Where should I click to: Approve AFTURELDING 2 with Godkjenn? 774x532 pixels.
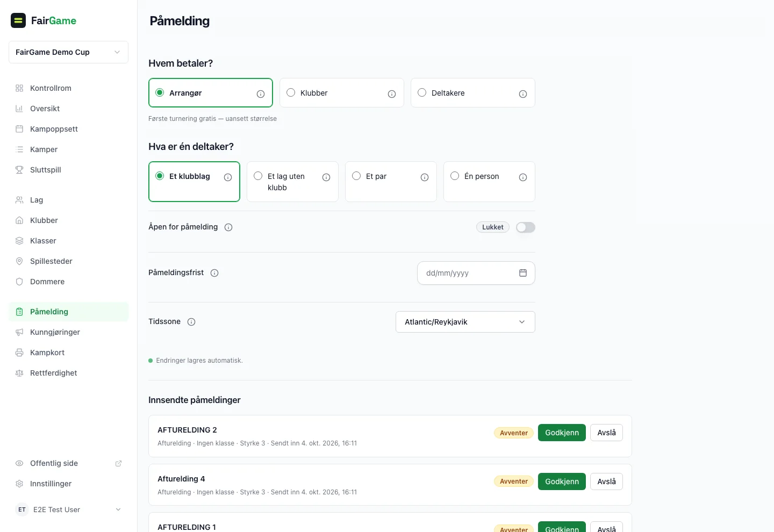point(562,433)
